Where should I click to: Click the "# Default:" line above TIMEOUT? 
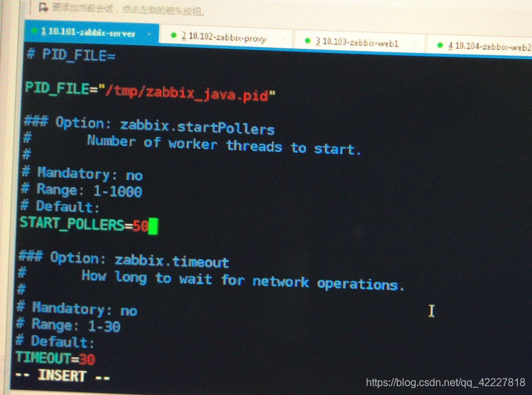(x=56, y=341)
